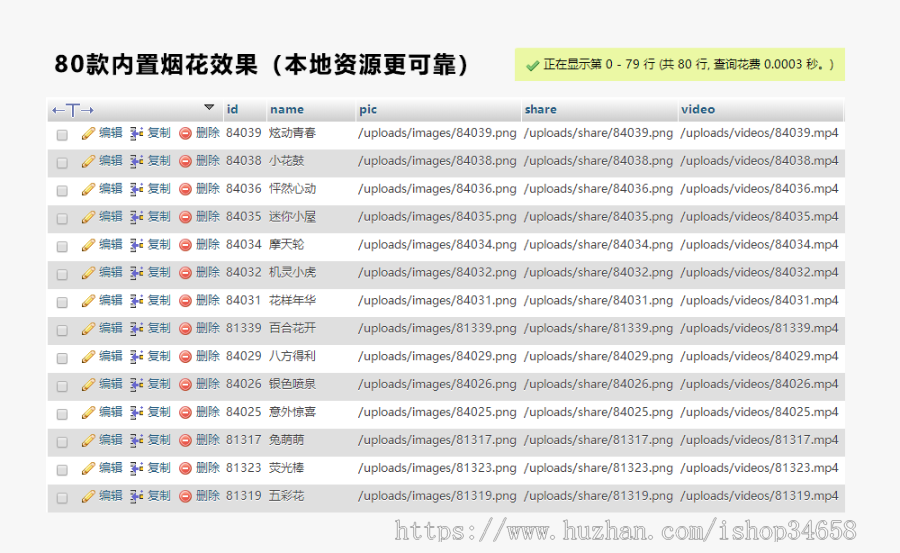Open the options dropdown arrow in table header

pos(209,107)
